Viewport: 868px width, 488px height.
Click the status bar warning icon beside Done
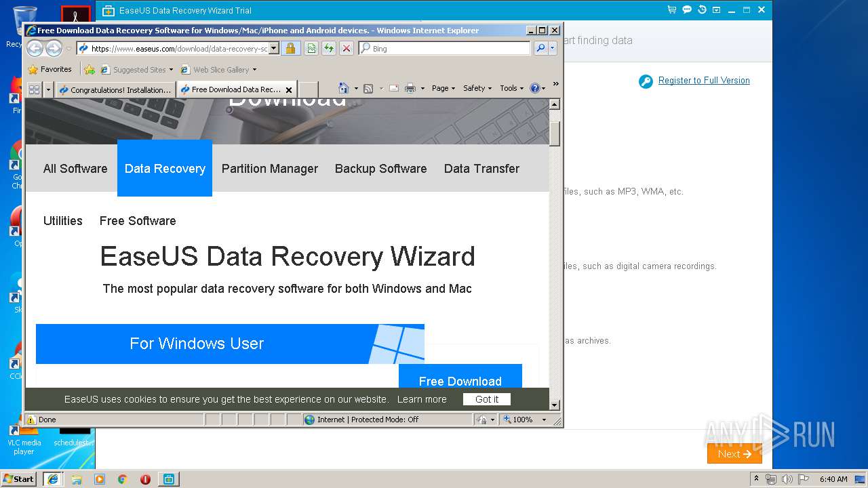point(31,420)
